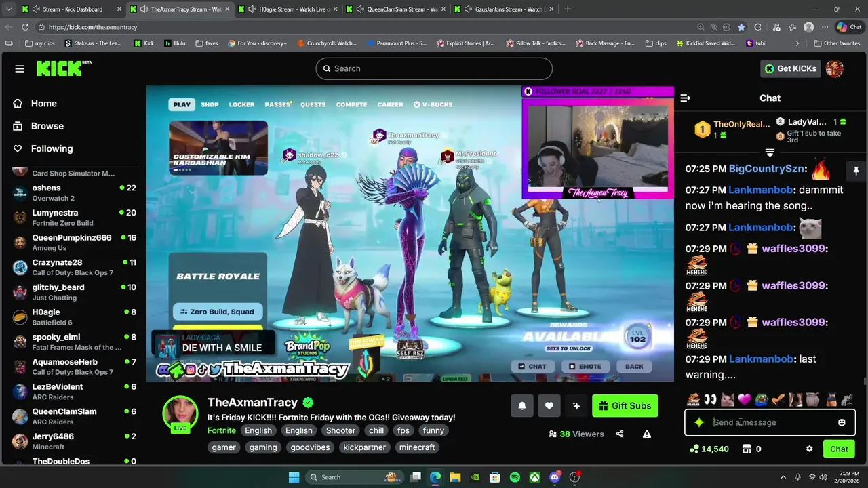Open KickBot Saved Wid... bookmark
The height and width of the screenshot is (488, 868).
click(x=705, y=43)
